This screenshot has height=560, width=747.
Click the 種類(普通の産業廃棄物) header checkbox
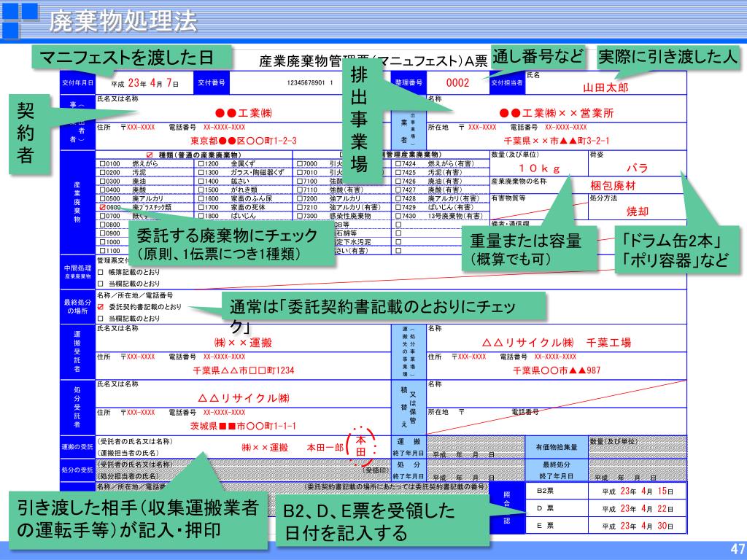(x=150, y=155)
